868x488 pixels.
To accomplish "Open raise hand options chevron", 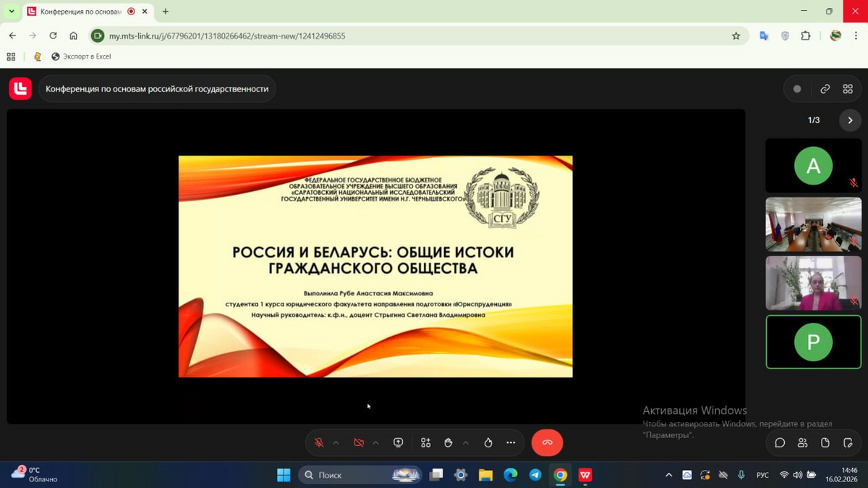I will [466, 442].
